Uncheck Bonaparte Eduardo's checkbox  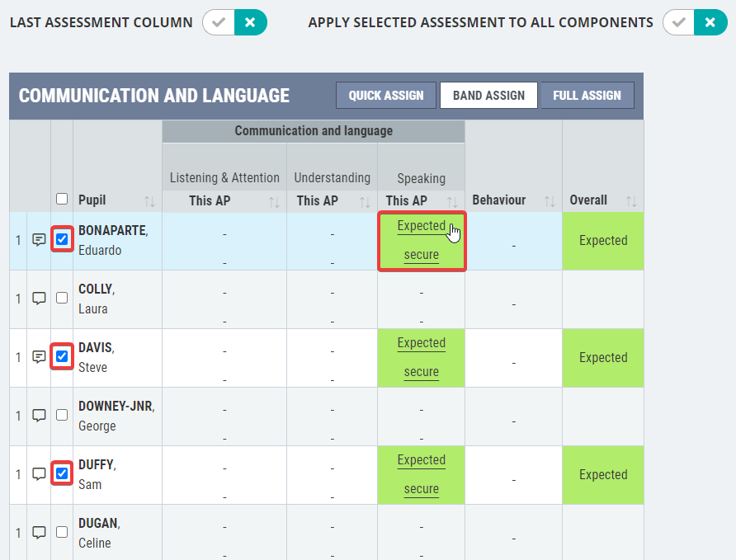pos(62,239)
